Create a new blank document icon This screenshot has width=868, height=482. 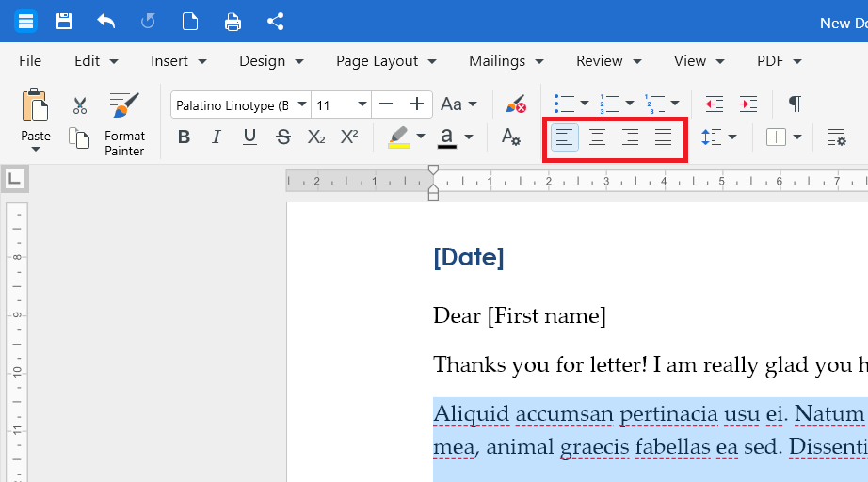pyautogui.click(x=190, y=22)
